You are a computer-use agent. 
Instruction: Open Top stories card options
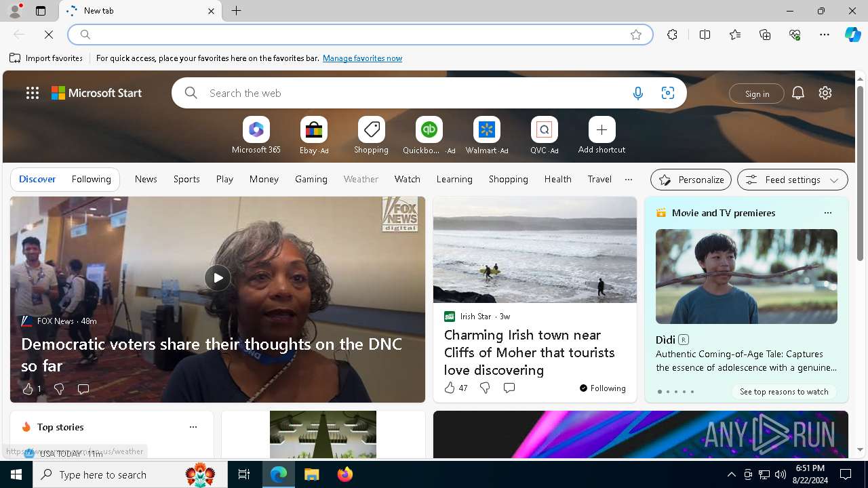tap(193, 427)
